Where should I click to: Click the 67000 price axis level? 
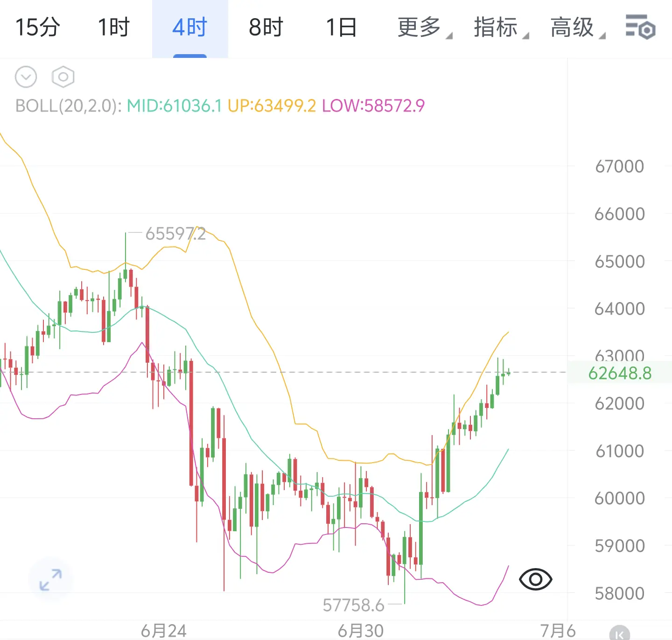pyautogui.click(x=620, y=166)
